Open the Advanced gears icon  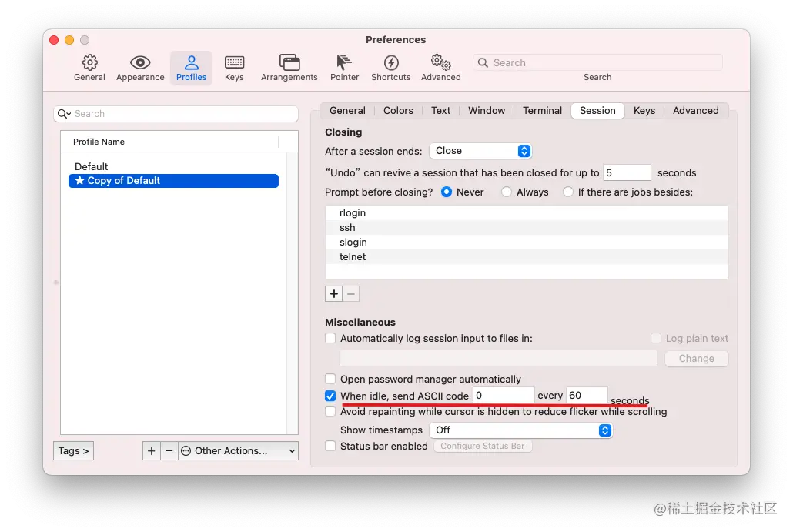pos(441,62)
